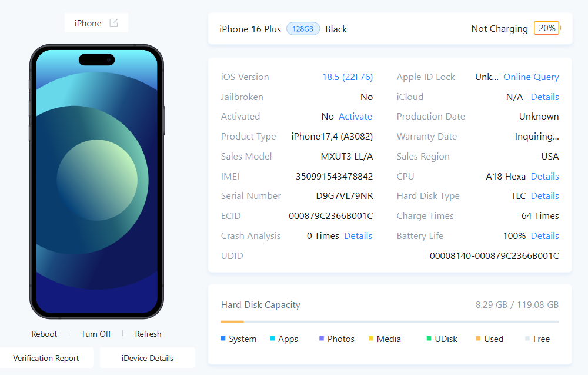Click the iOS version 18.5 (22F76) link

348,77
